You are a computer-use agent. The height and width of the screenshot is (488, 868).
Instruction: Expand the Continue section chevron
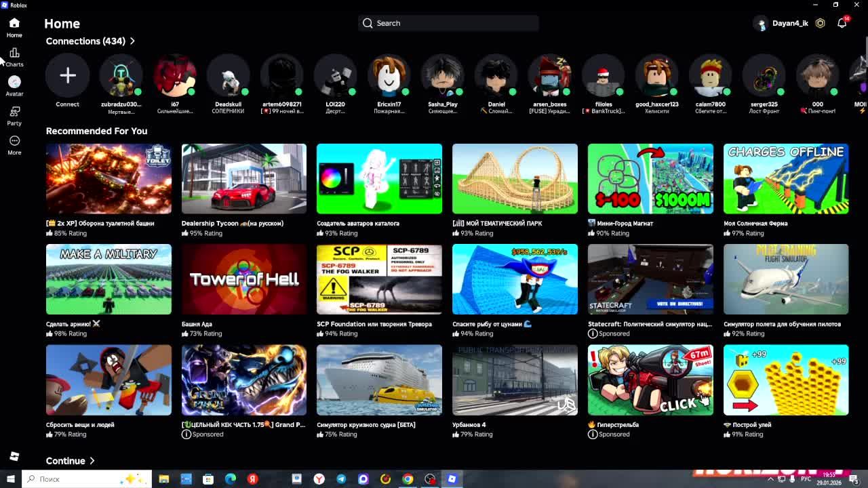click(x=92, y=461)
